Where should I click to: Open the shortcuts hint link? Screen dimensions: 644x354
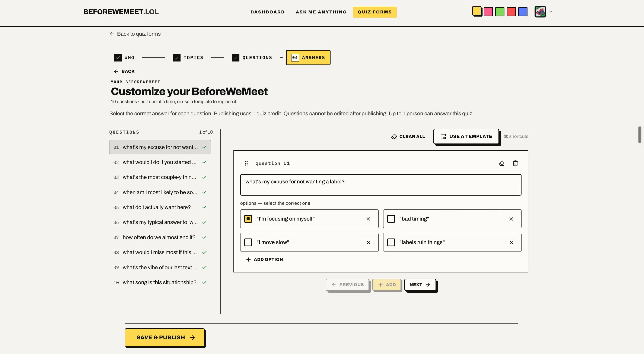(x=516, y=137)
